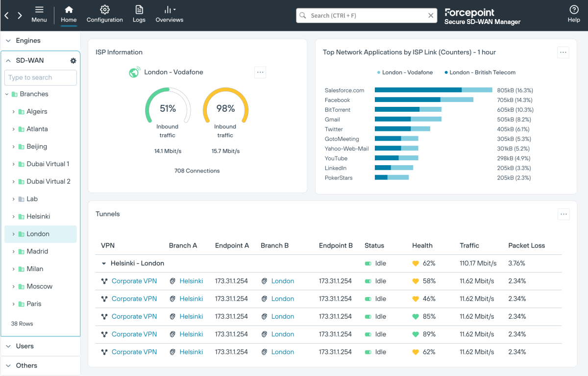This screenshot has width=588, height=376.
Task: Click the yellow heart icon beside 58%
Action: (x=416, y=281)
